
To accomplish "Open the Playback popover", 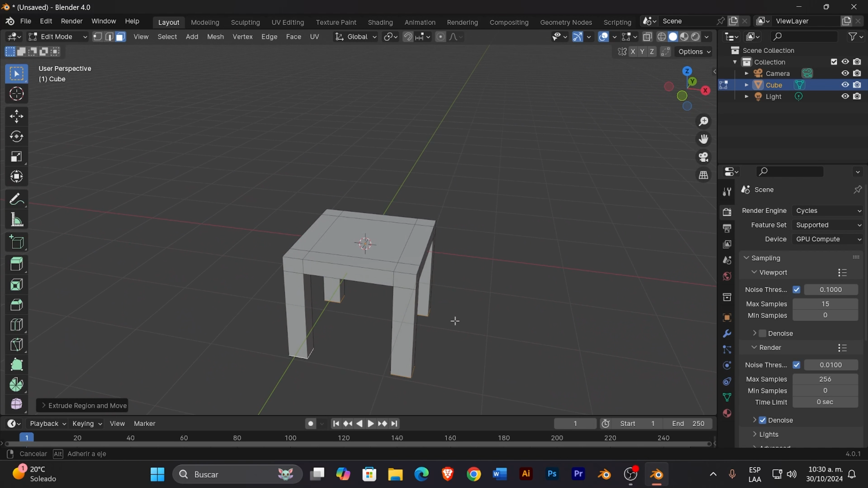I will [47, 424].
